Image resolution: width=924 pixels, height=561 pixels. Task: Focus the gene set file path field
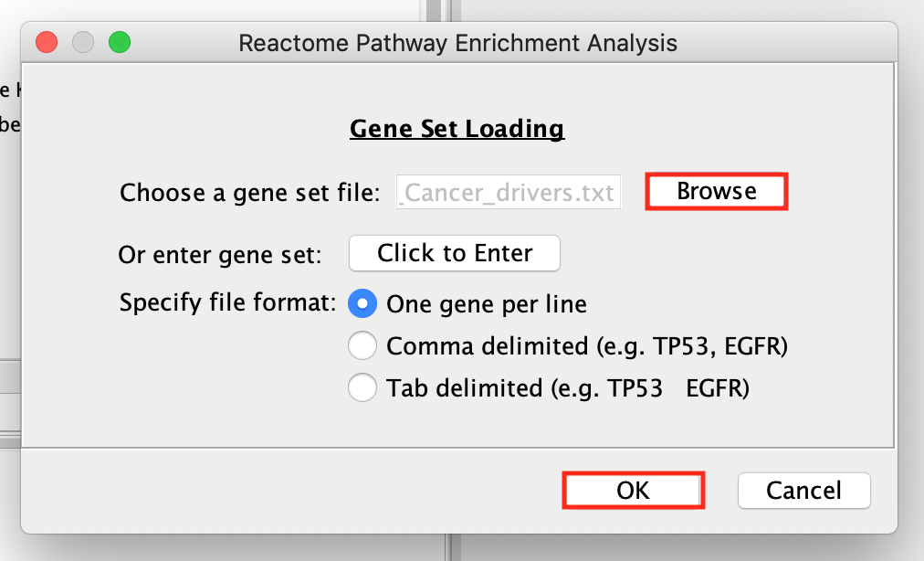pos(509,193)
